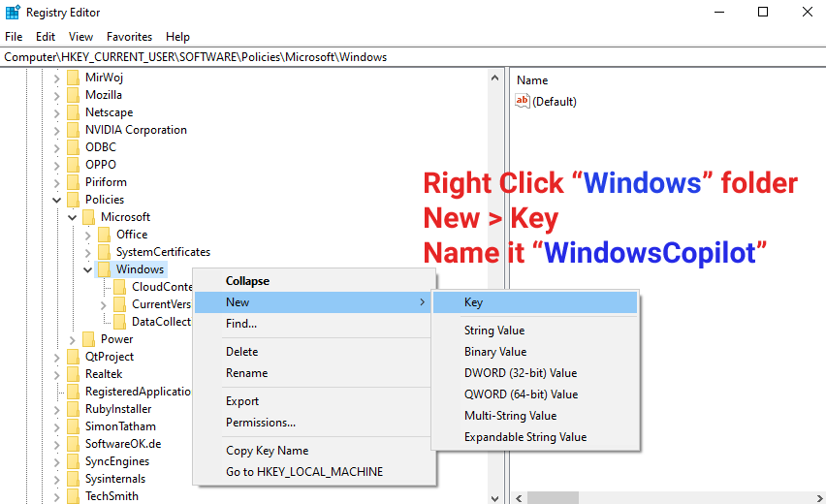The height and width of the screenshot is (504, 826).
Task: Click the tree pane scroll up arrow
Action: point(494,78)
